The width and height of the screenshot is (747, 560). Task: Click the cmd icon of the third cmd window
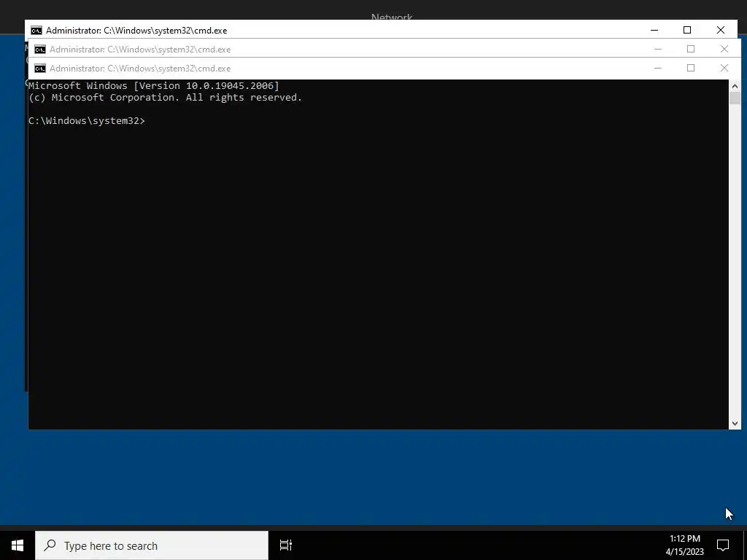click(40, 69)
